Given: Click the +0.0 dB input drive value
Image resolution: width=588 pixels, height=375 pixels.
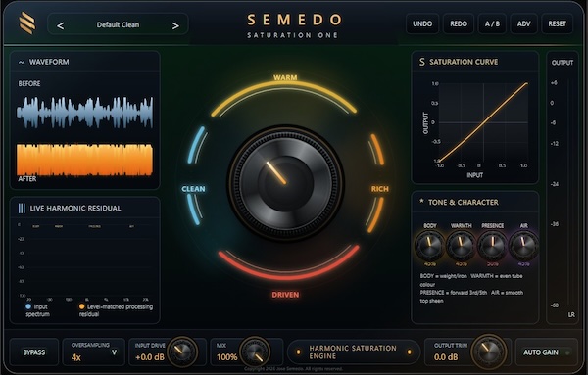Looking at the screenshot, I should 150,357.
